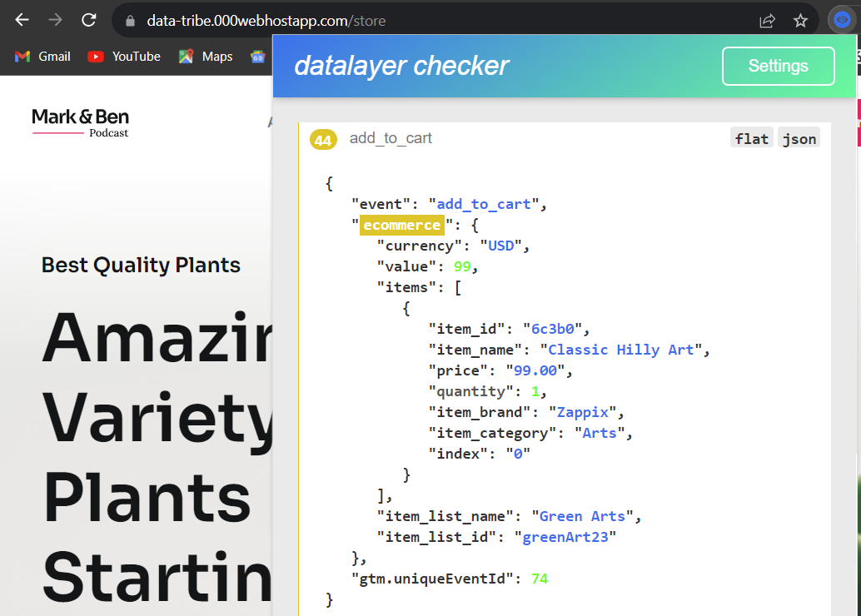Click the share page icon in address bar
This screenshot has height=616, width=861.
pos(767,21)
